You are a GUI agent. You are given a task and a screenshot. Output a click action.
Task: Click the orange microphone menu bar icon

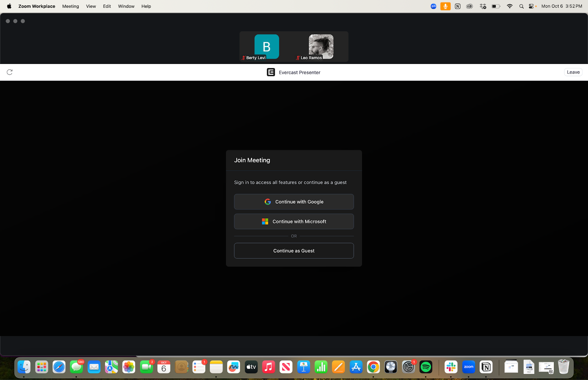click(445, 6)
